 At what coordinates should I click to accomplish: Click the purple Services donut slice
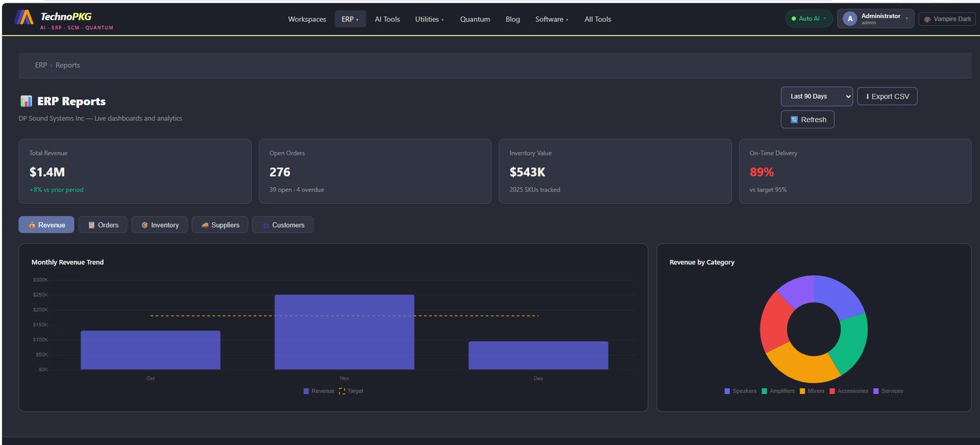pyautogui.click(x=799, y=289)
